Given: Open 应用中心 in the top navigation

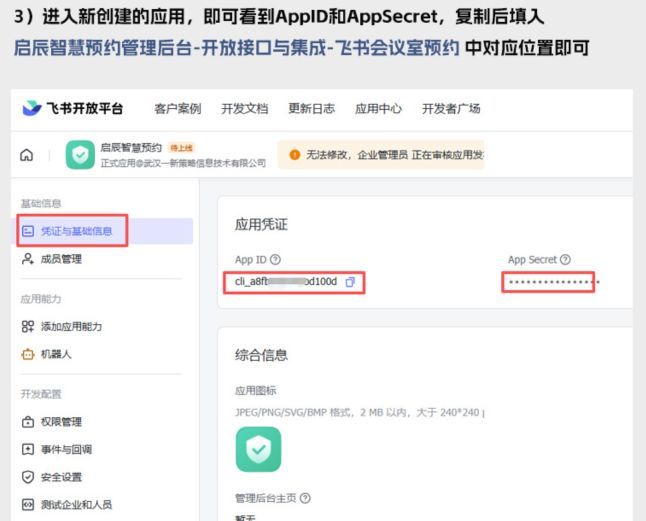Looking at the screenshot, I should [378, 108].
